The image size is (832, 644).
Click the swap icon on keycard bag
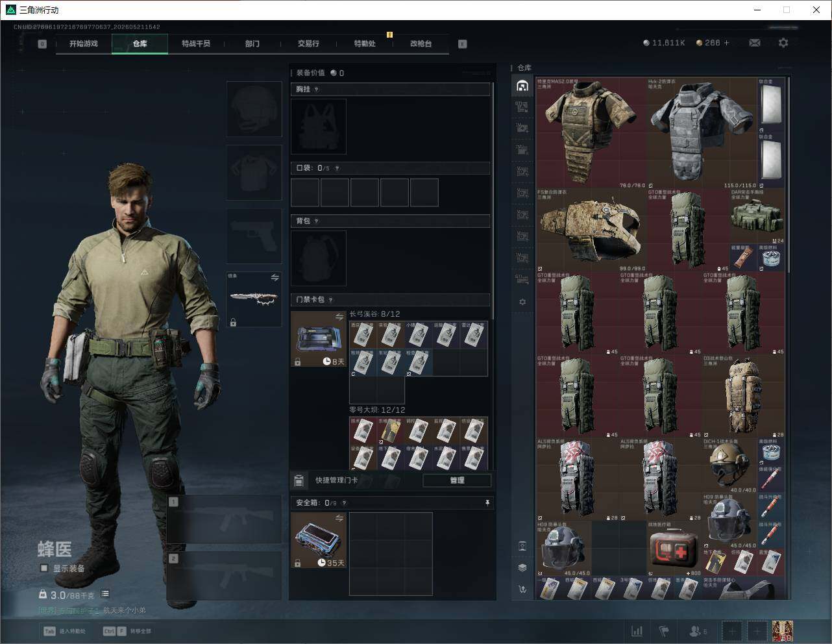click(339, 317)
